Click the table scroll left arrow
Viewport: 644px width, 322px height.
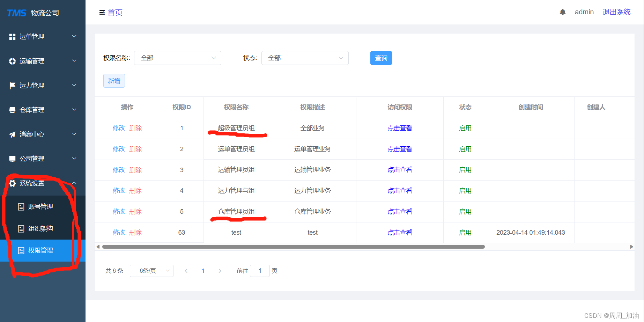[x=98, y=247]
